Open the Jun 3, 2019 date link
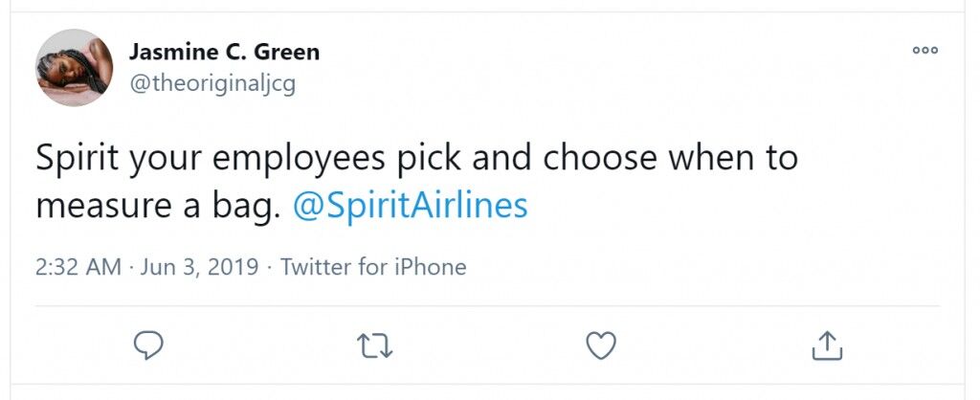980x400 pixels. coord(199,267)
